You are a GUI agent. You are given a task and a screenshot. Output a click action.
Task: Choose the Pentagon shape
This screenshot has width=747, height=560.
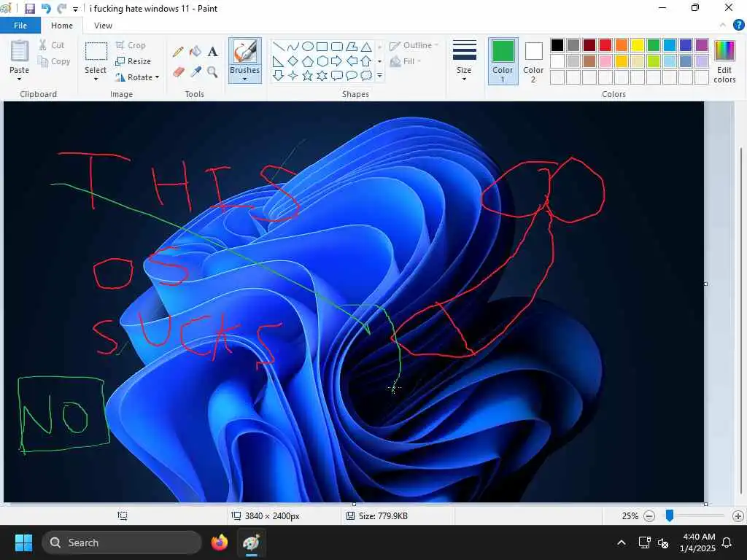click(x=308, y=61)
